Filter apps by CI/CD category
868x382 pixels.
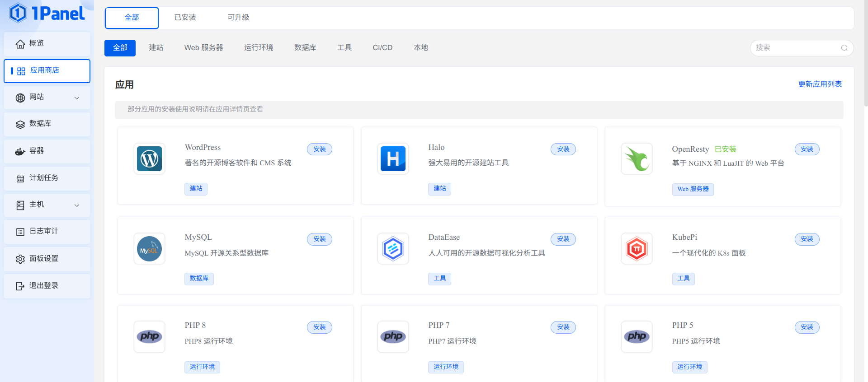coord(382,48)
